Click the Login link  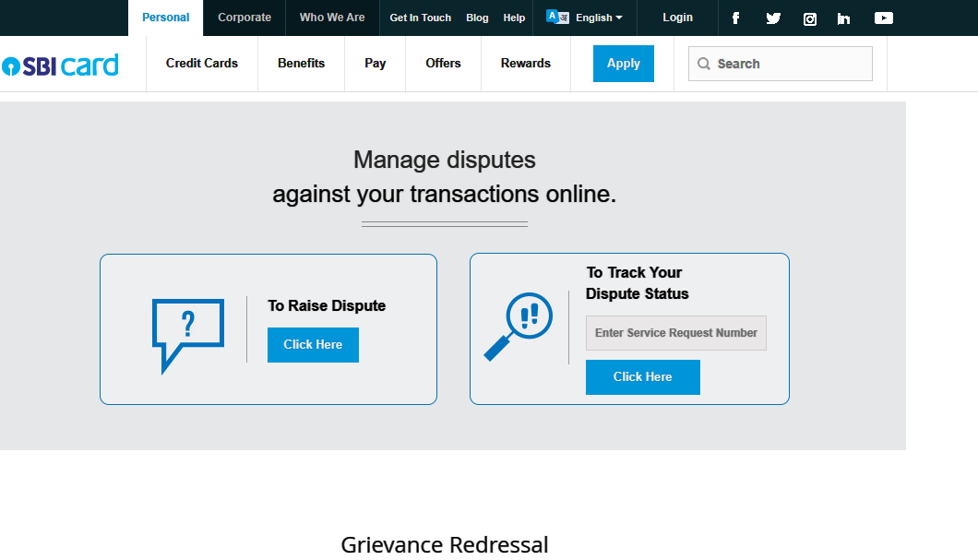click(677, 18)
